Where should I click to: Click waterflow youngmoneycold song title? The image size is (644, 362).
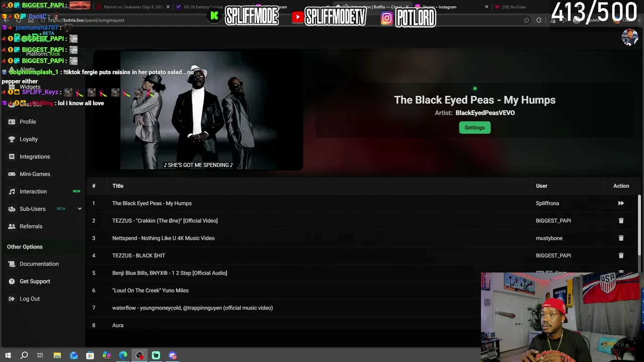tap(193, 308)
